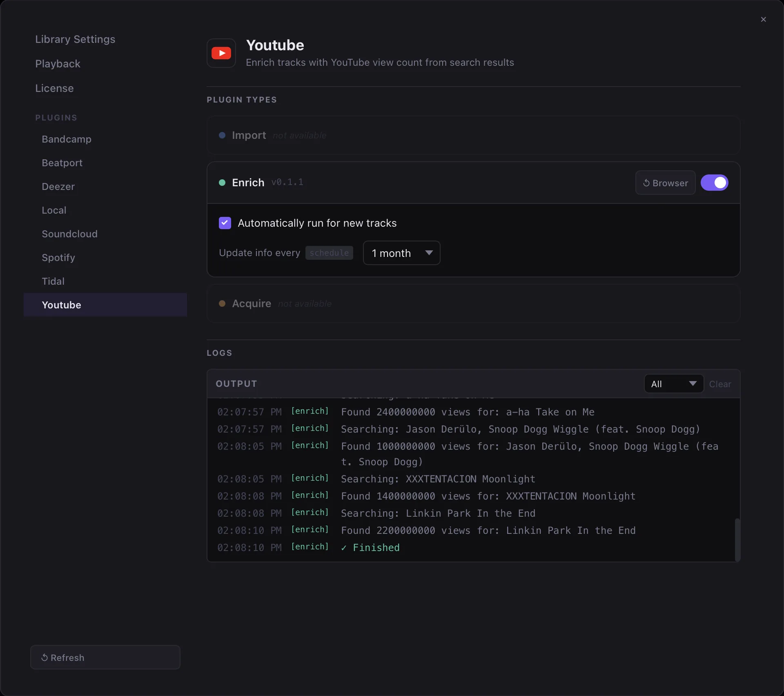This screenshot has width=784, height=696.
Task: Click the YouTube plugin logo icon
Action: [x=221, y=53]
